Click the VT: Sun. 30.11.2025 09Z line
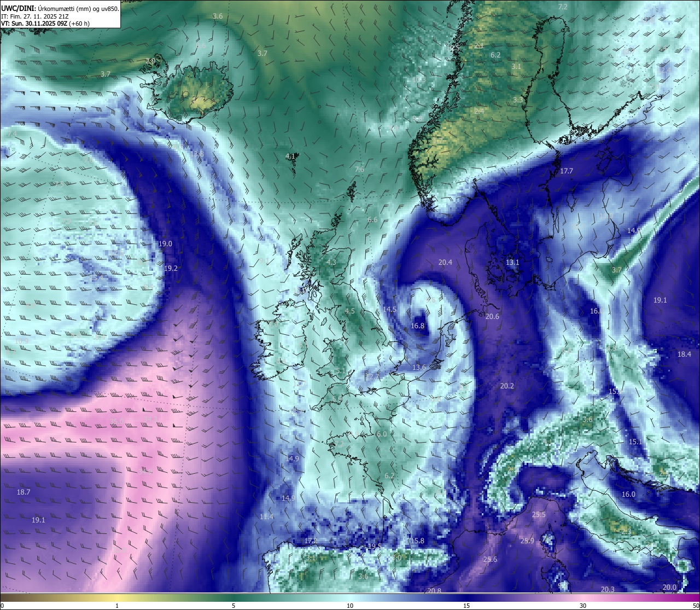The image size is (700, 610). point(45,24)
